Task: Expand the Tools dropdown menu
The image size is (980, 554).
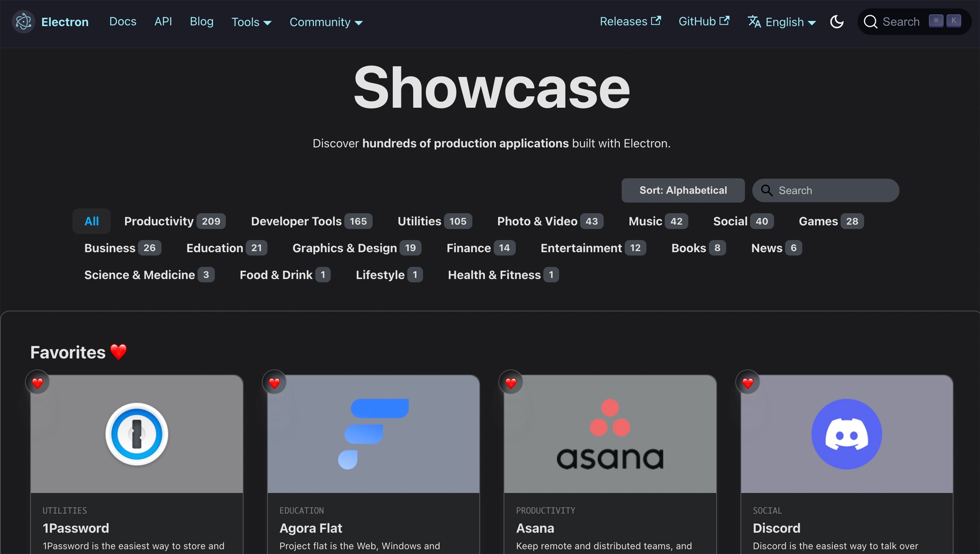Action: point(251,22)
